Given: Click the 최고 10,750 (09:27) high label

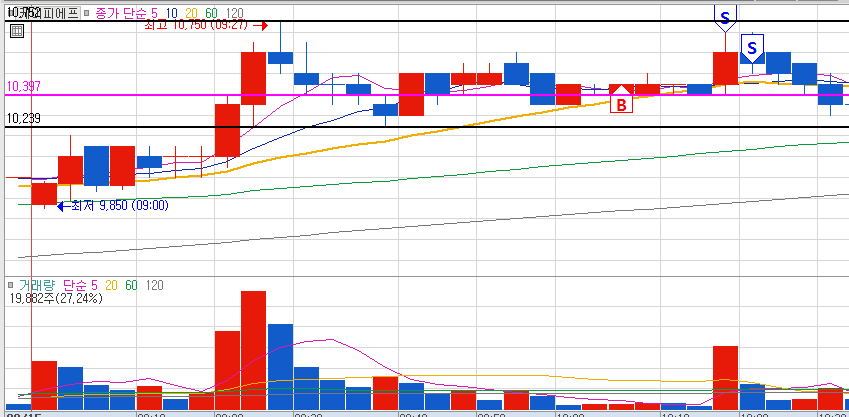Looking at the screenshot, I should [x=196, y=25].
